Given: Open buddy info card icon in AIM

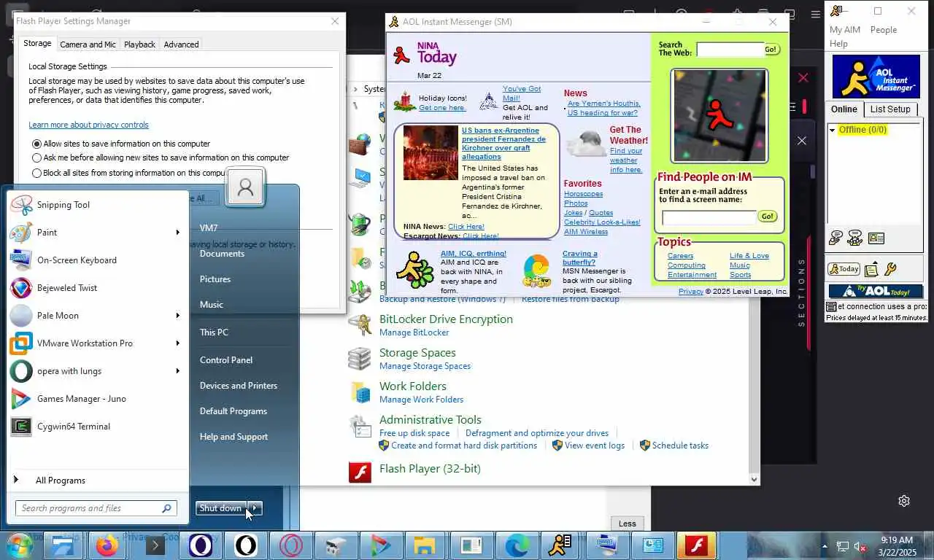Looking at the screenshot, I should [876, 238].
